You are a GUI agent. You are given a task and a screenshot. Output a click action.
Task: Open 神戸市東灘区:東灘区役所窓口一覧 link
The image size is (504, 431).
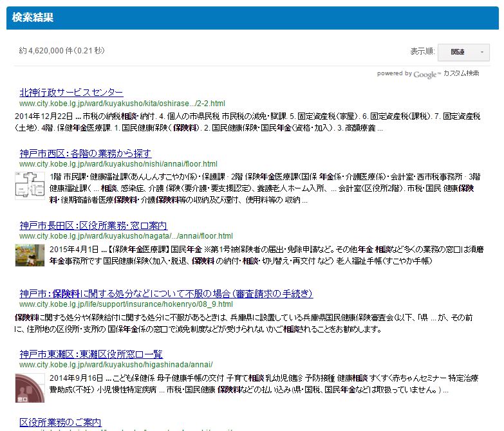click(x=91, y=354)
